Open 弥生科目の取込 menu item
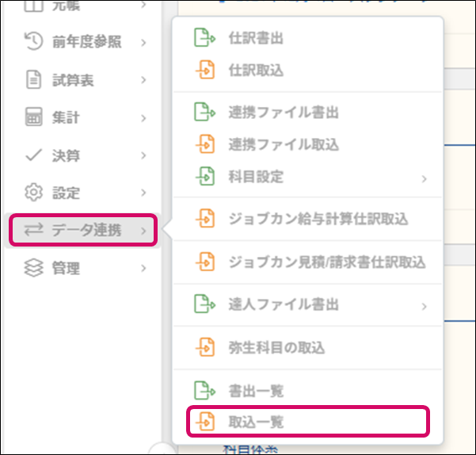Viewport: 476px width, 455px height. [276, 348]
